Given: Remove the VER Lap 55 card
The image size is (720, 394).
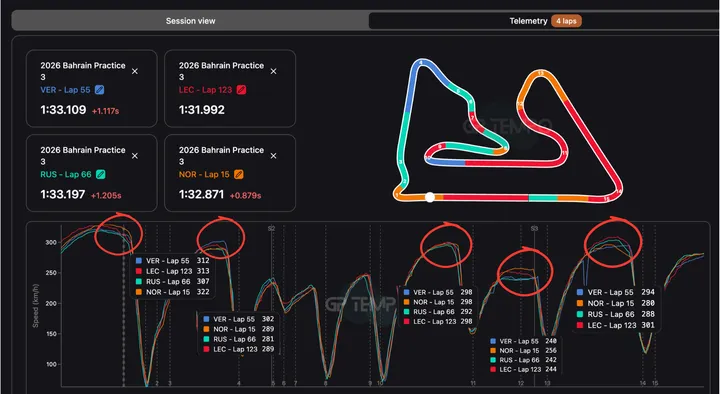Looking at the screenshot, I should [x=135, y=71].
